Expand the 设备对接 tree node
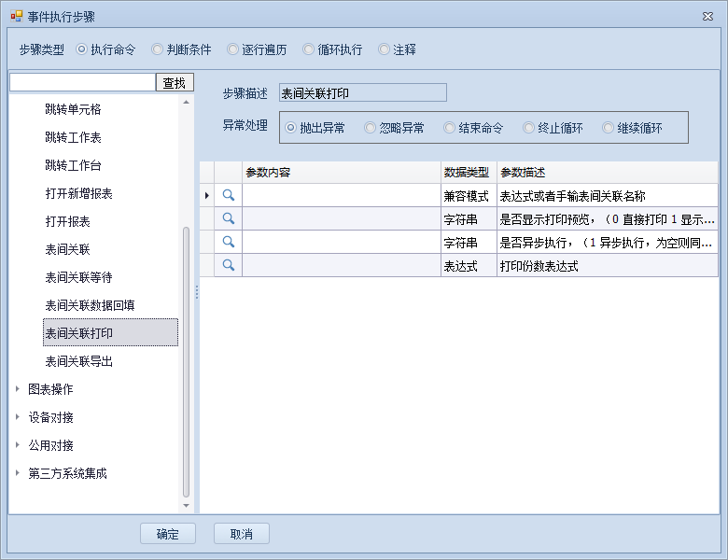728x560 pixels. click(x=17, y=417)
